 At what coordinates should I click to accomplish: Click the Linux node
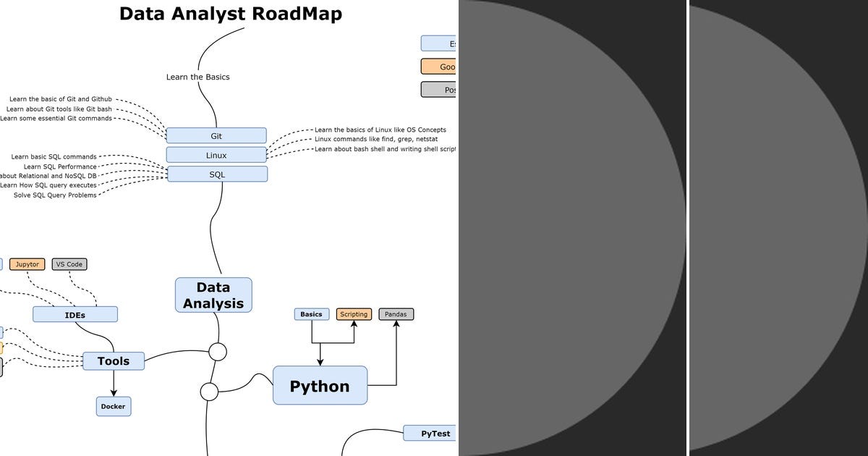coord(216,154)
